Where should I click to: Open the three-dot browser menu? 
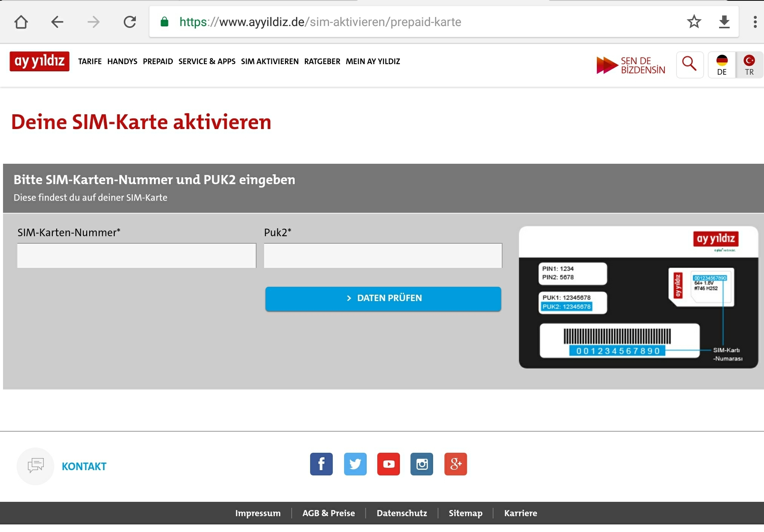click(755, 22)
